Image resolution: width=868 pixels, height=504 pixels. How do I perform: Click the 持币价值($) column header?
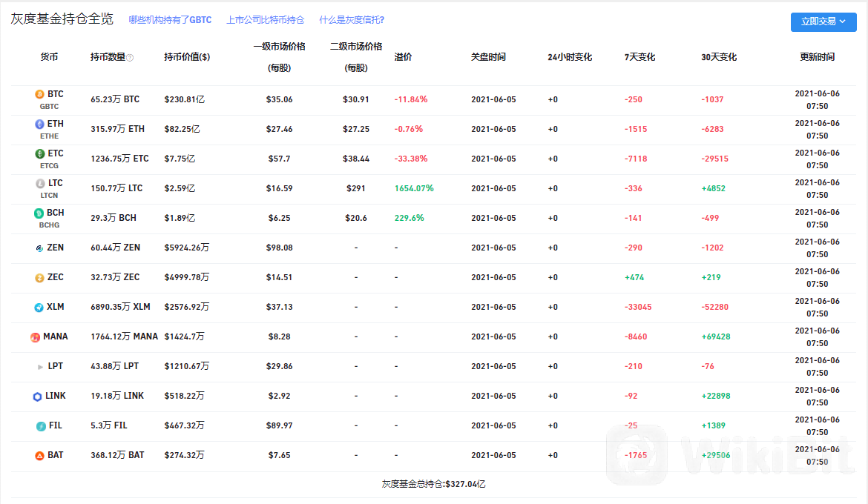coord(187,57)
